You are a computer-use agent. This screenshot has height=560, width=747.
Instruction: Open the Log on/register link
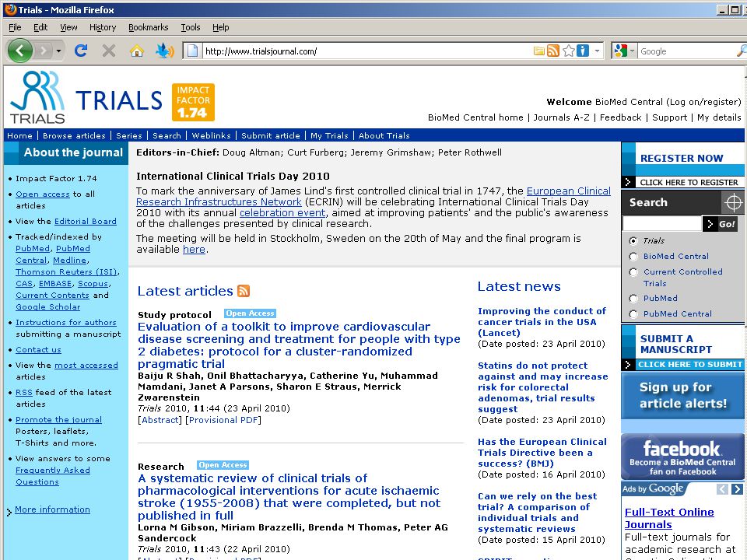point(703,101)
